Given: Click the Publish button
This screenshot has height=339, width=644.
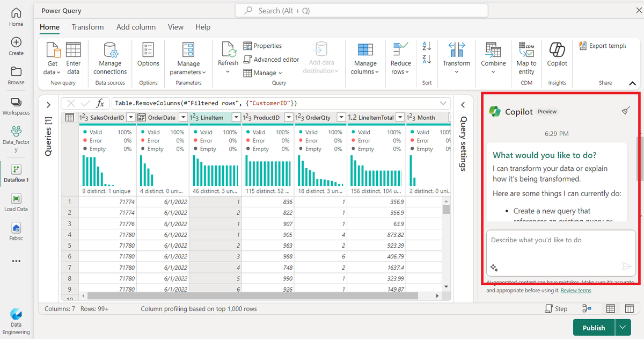Looking at the screenshot, I should [x=594, y=328].
